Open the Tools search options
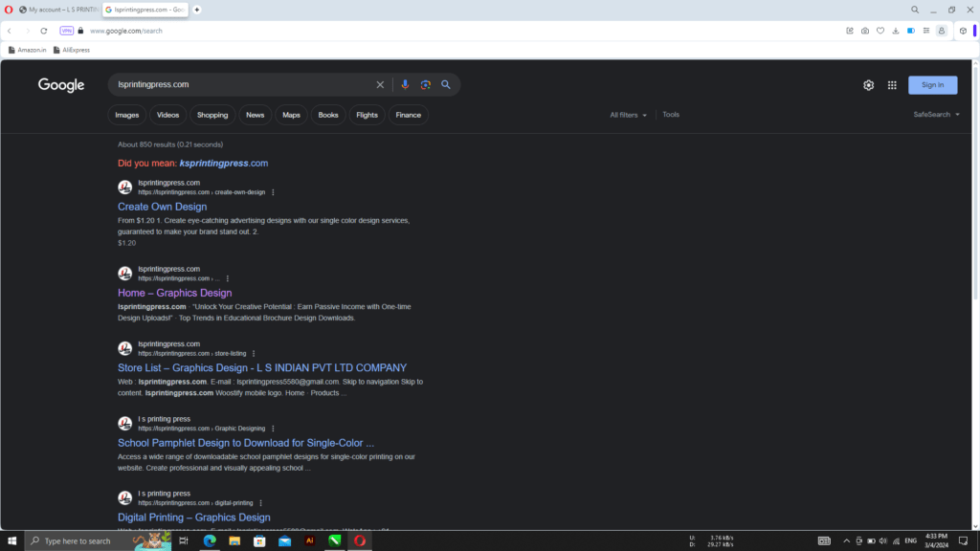 coord(671,115)
